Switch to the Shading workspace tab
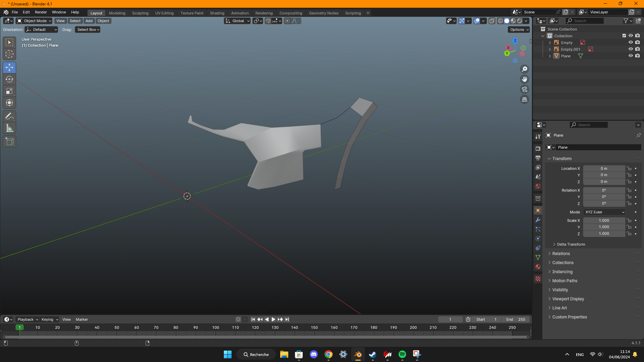Screen dimensions: 644x362 (217, 13)
